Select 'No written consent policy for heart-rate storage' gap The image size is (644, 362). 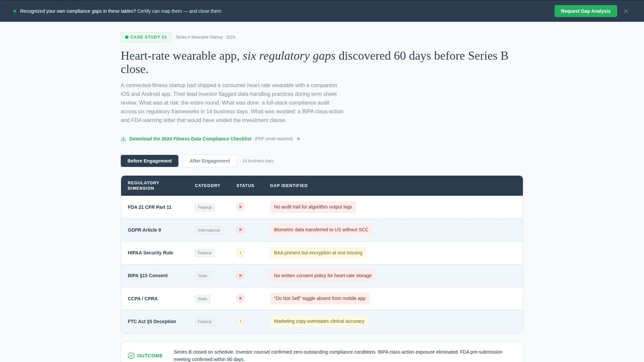tap(323, 276)
